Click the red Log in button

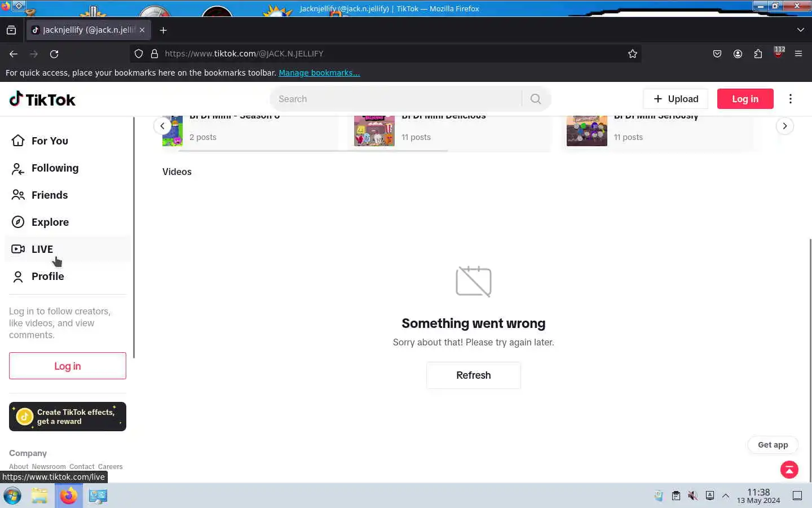(745, 99)
